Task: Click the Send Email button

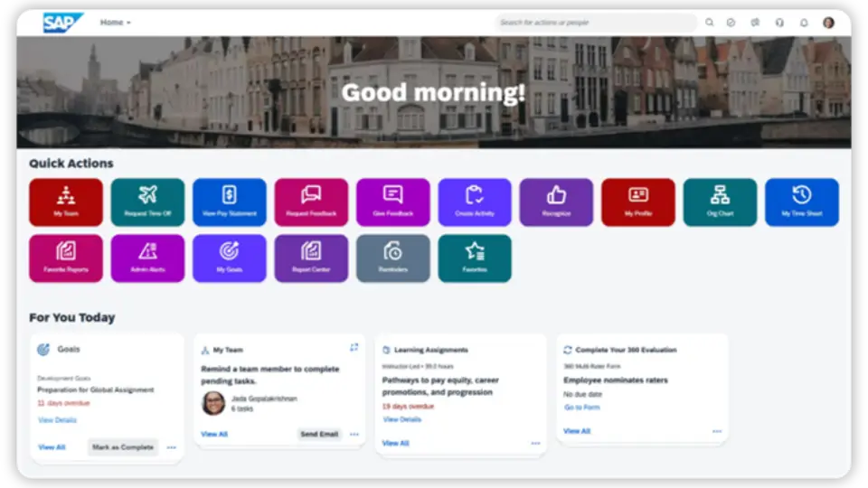Action: click(319, 435)
